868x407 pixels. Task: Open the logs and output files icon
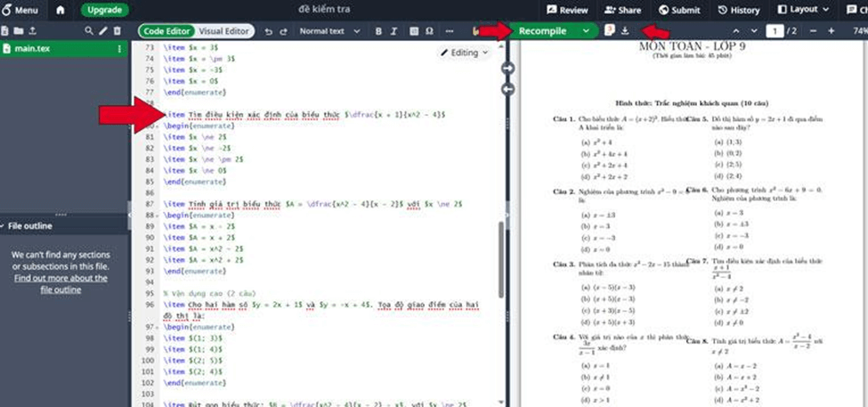pos(610,30)
